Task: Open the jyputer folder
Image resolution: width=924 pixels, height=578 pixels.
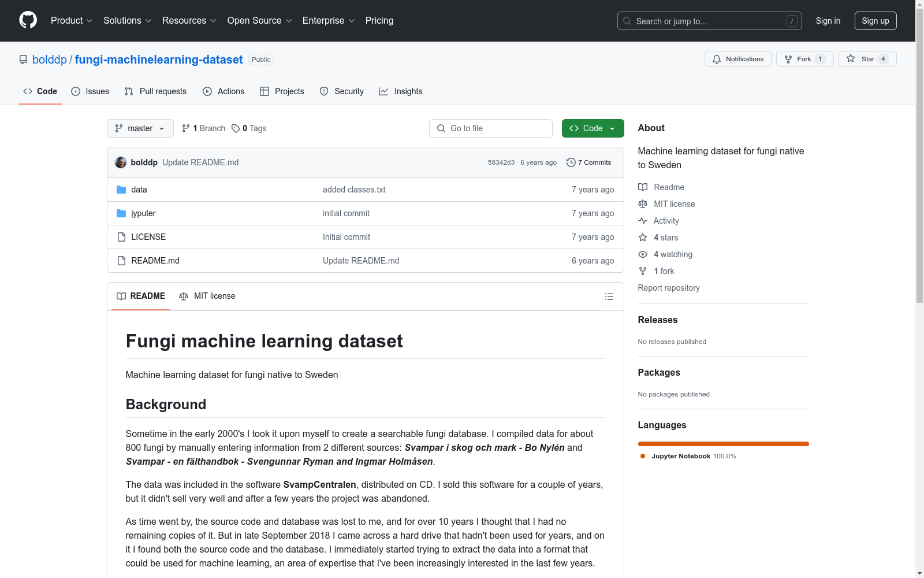Action: (x=143, y=213)
